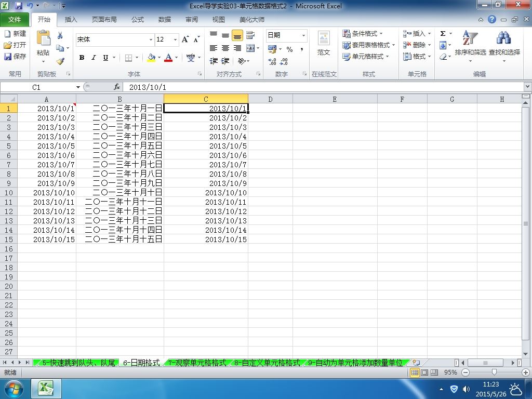Click the Increase Indent icon
This screenshot has width=532, height=399.
pos(225,61)
